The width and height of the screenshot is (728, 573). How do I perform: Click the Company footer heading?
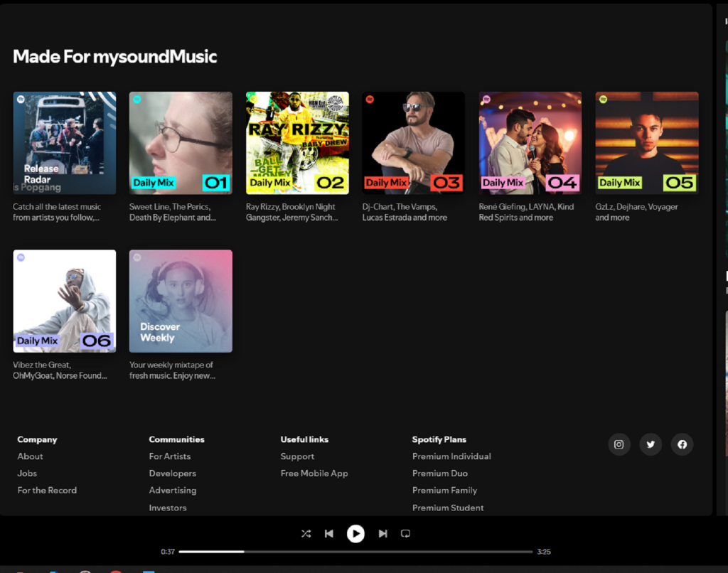tap(37, 439)
